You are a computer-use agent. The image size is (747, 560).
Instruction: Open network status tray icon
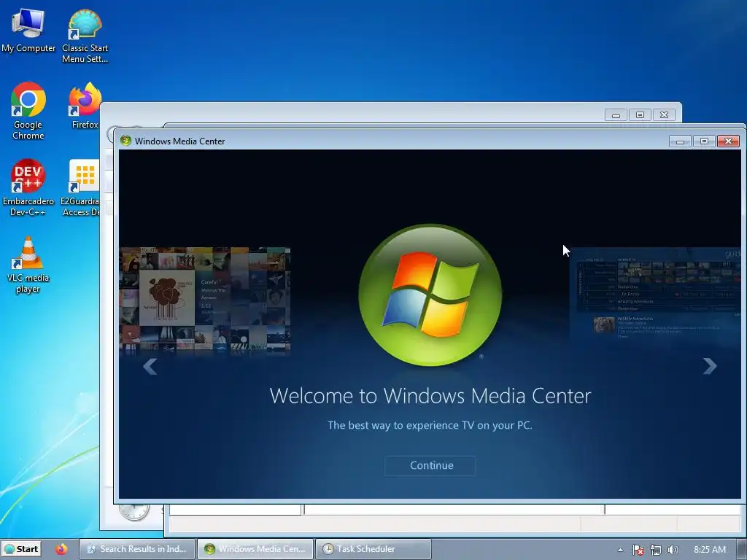point(656,550)
